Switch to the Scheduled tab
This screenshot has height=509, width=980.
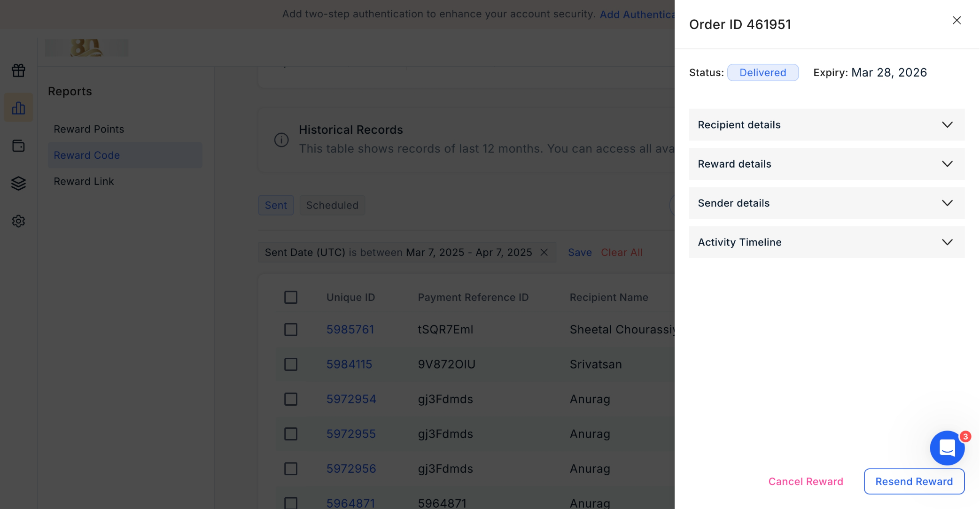332,205
